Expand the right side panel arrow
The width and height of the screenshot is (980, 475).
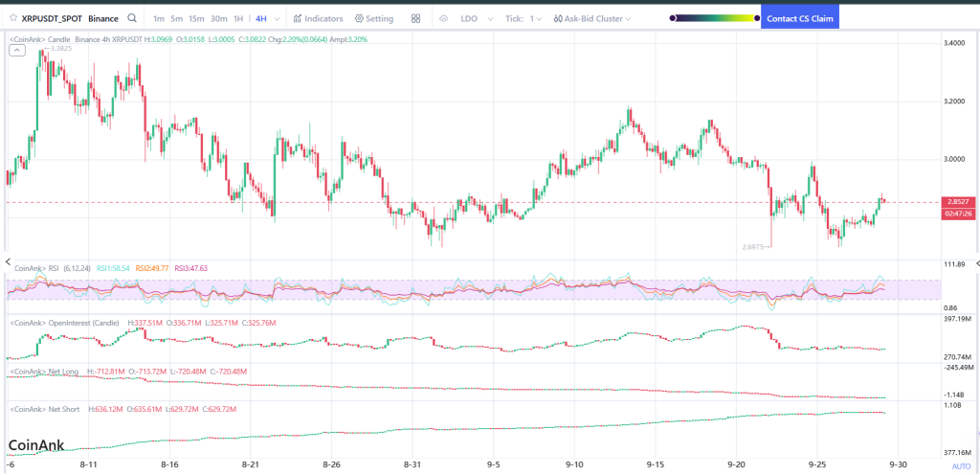point(976,265)
